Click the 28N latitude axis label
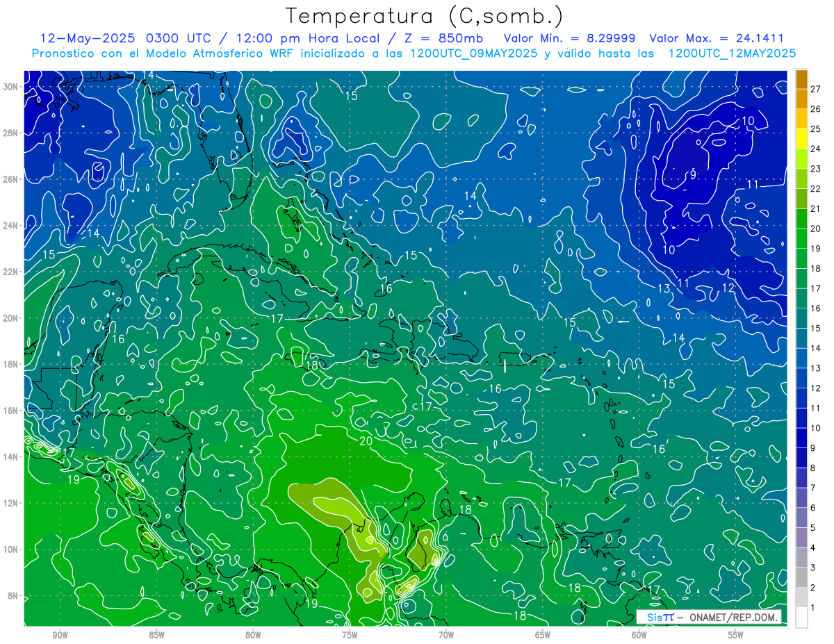Viewport: 834px width, 644px height. point(11,133)
